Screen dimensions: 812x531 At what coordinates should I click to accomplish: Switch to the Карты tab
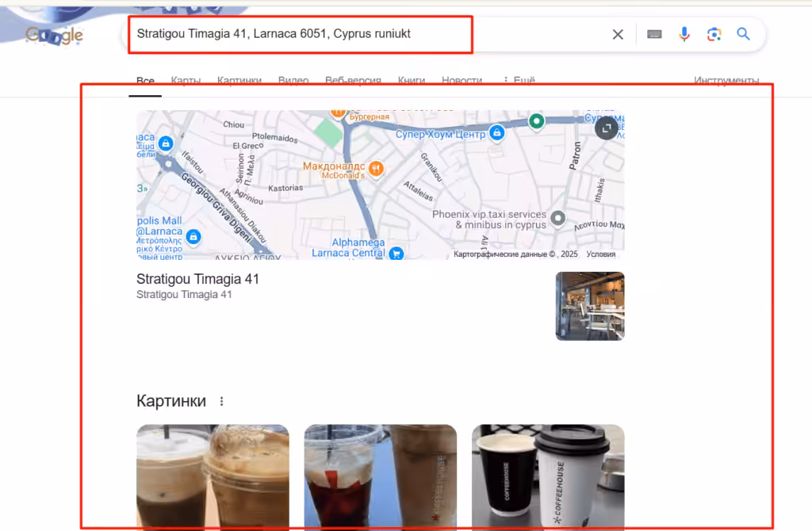pyautogui.click(x=186, y=81)
